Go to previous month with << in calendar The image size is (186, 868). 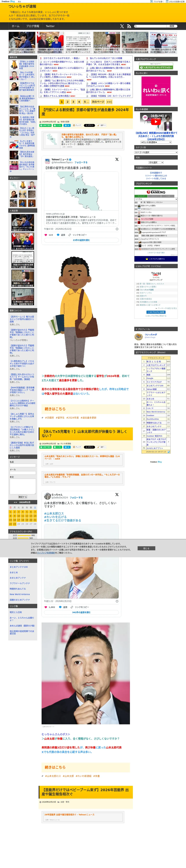tap(15, 502)
